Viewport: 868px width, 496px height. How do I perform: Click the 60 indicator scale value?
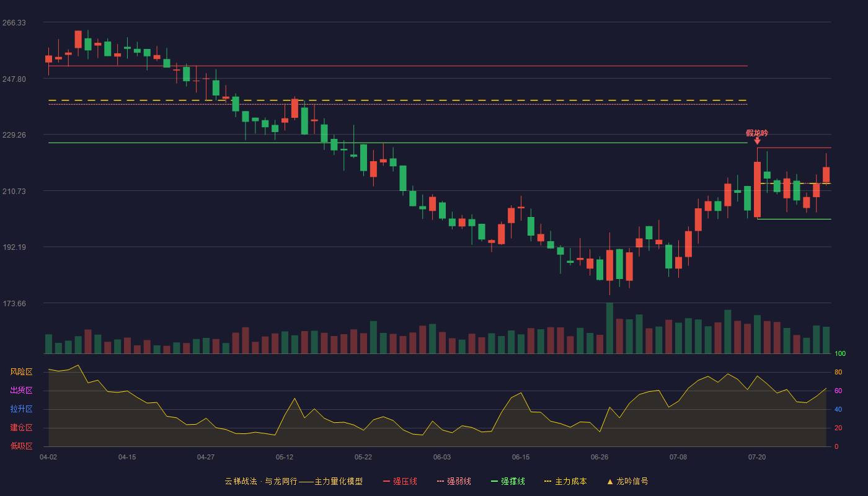(x=838, y=391)
